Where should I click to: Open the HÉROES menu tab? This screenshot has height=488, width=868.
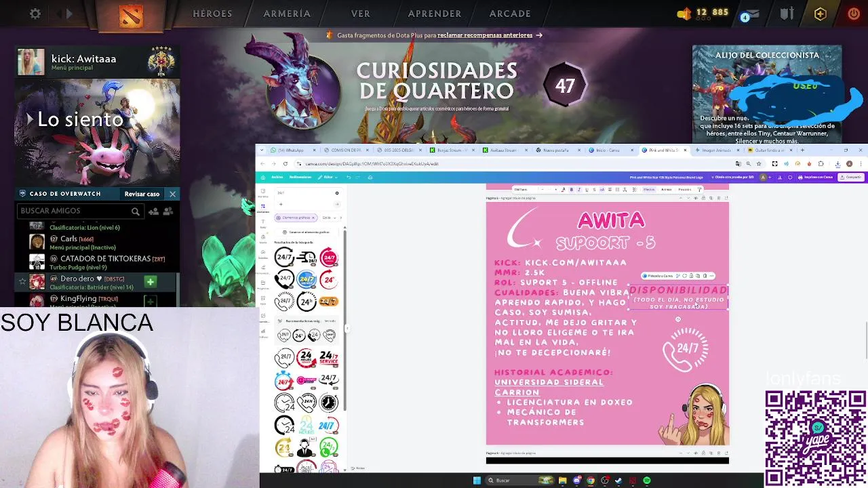[212, 14]
